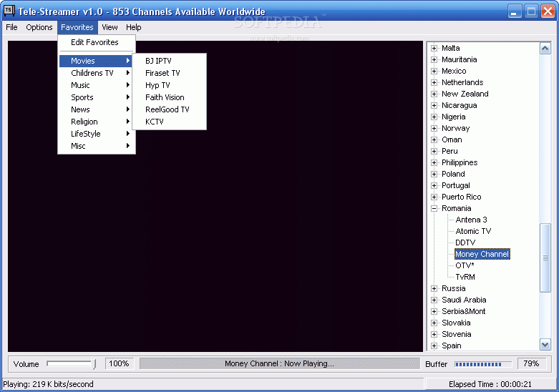Play ReelGood TV from Movies
Image resolution: width=559 pixels, height=392 pixels.
170,109
